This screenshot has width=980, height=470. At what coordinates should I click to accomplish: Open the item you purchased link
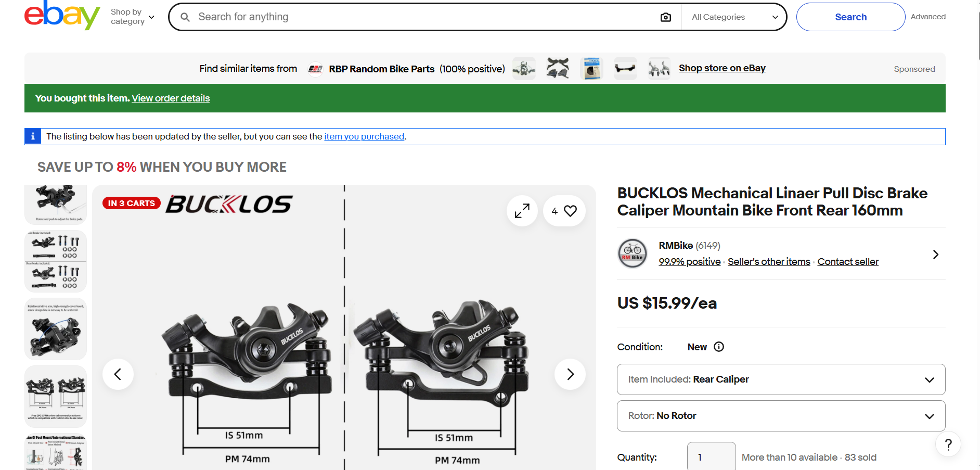point(364,136)
